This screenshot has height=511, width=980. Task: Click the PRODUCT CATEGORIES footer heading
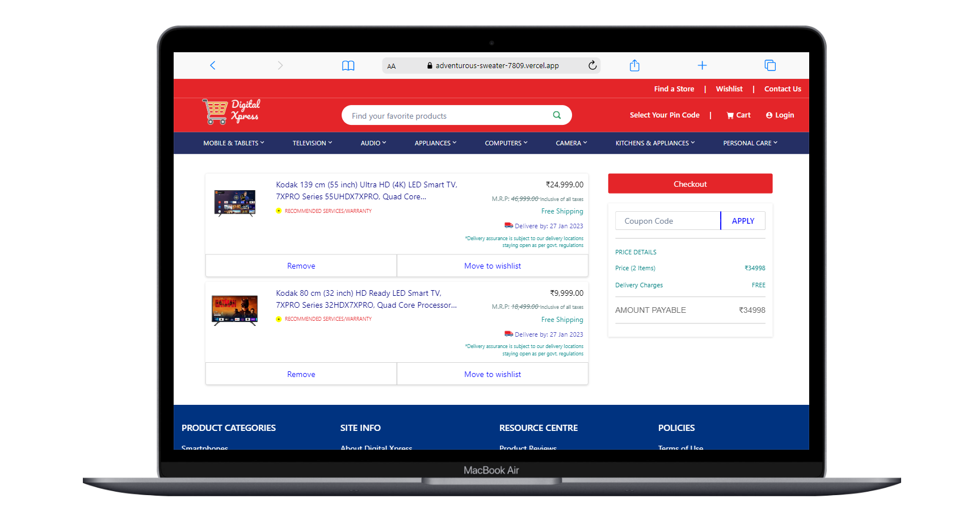229,428
